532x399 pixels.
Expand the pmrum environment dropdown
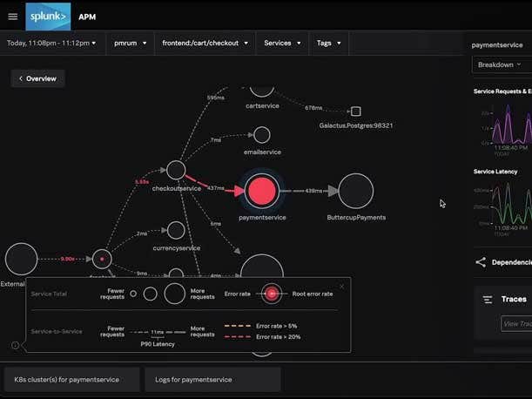pyautogui.click(x=130, y=43)
